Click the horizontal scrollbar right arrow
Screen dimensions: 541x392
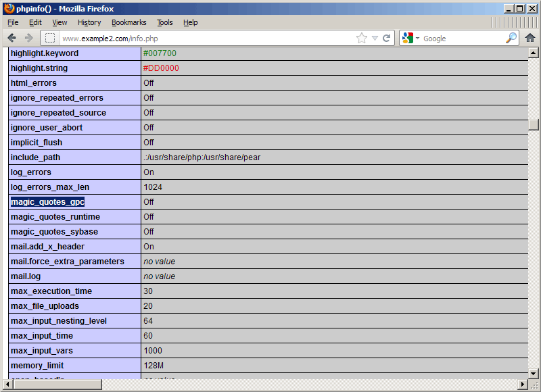tap(523, 384)
